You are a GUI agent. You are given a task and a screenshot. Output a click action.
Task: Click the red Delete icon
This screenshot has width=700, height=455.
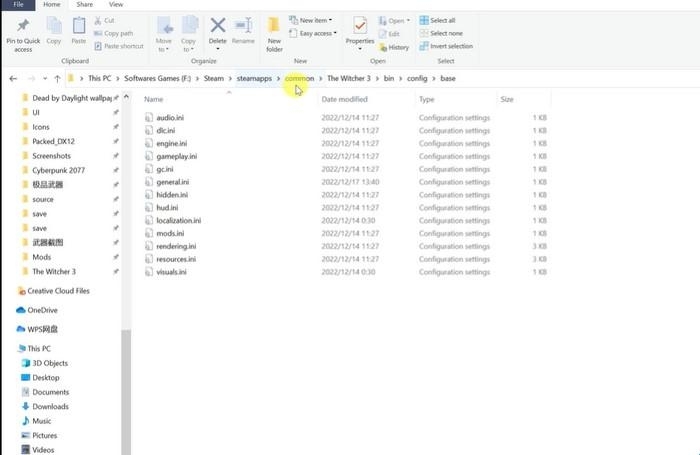(217, 26)
